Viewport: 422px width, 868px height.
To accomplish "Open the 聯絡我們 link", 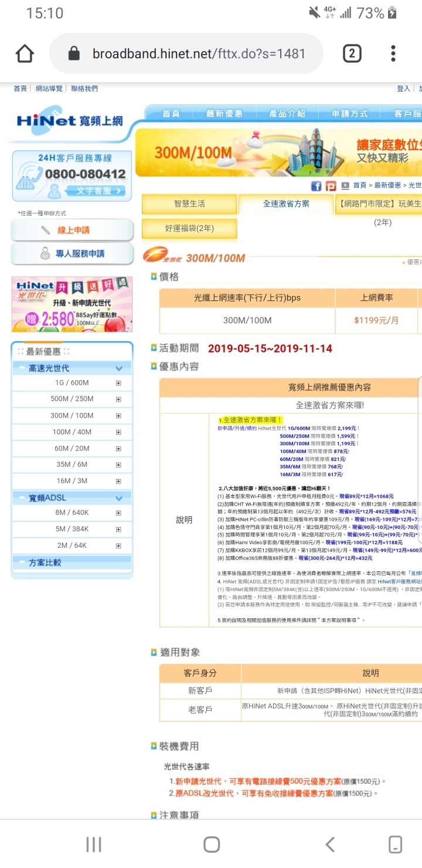I will [84, 89].
